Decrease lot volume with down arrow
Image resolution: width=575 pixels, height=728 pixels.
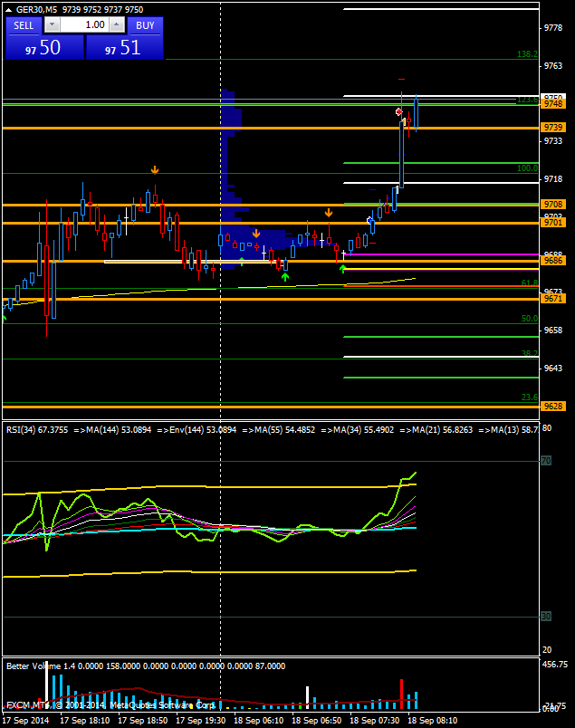(x=52, y=25)
